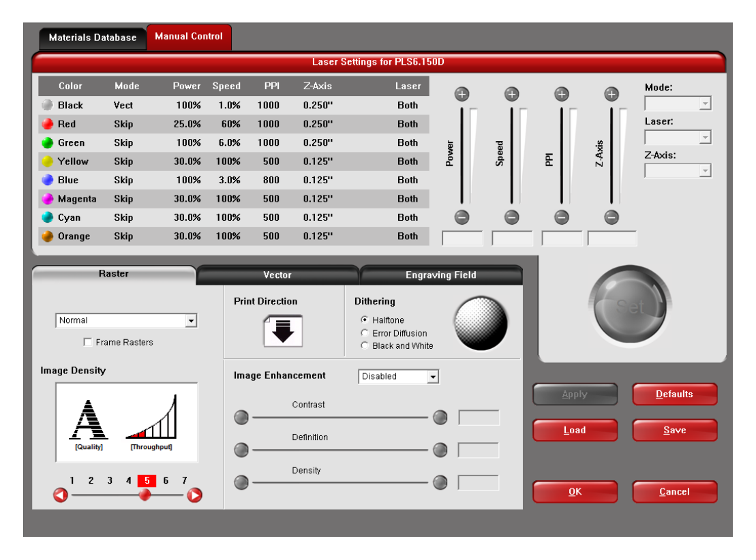Select Error Diffusion dithering option
Image resolution: width=756 pixels, height=560 pixels.
(365, 333)
